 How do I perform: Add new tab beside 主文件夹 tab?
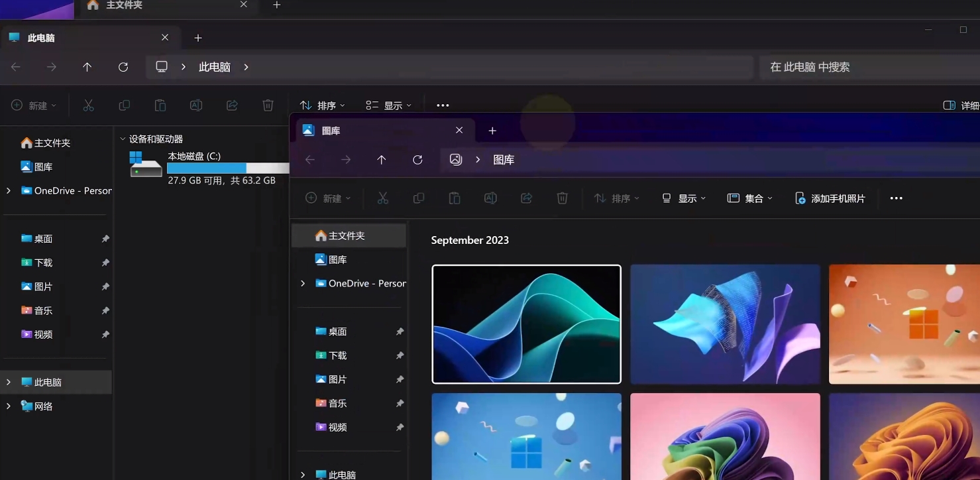(277, 5)
